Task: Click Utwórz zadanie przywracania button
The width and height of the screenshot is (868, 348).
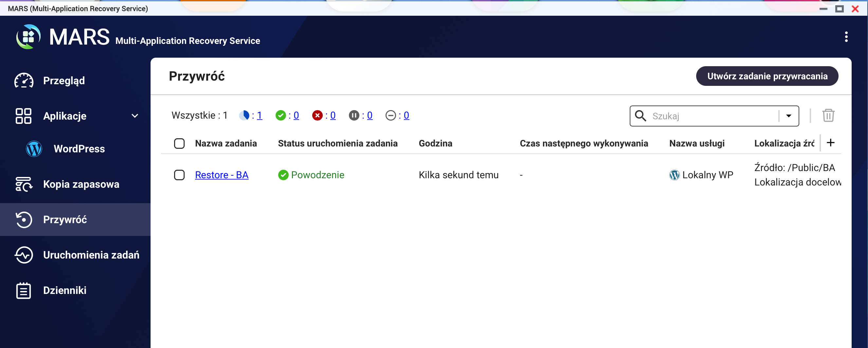Action: 767,76
